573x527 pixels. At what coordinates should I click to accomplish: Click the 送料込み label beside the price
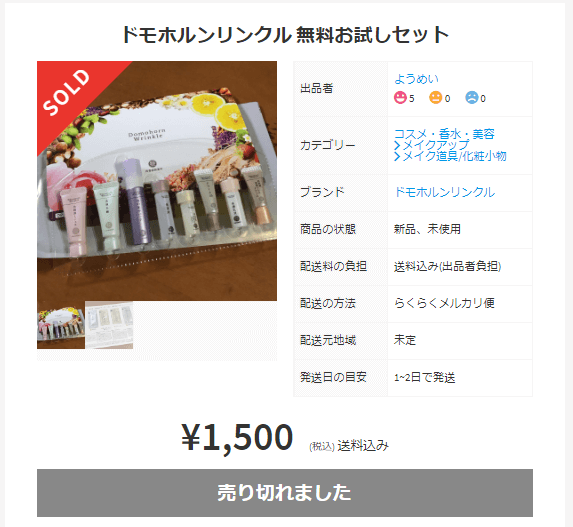coord(363,446)
